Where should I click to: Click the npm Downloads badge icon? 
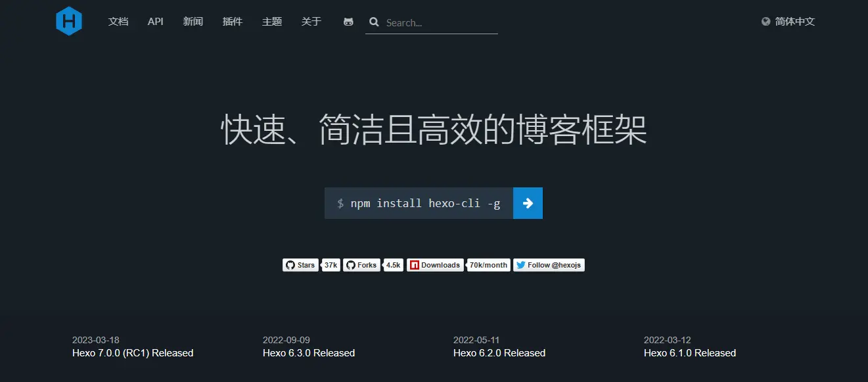(414, 265)
